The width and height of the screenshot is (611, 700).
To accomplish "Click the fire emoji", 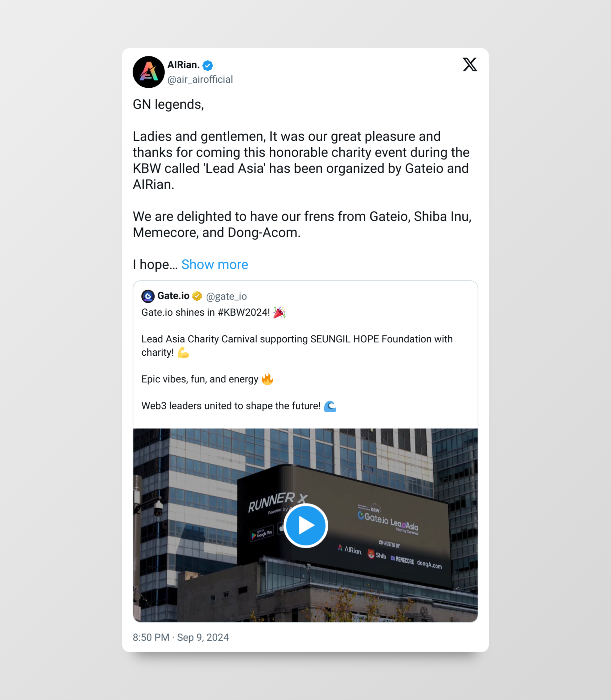I will click(x=267, y=379).
